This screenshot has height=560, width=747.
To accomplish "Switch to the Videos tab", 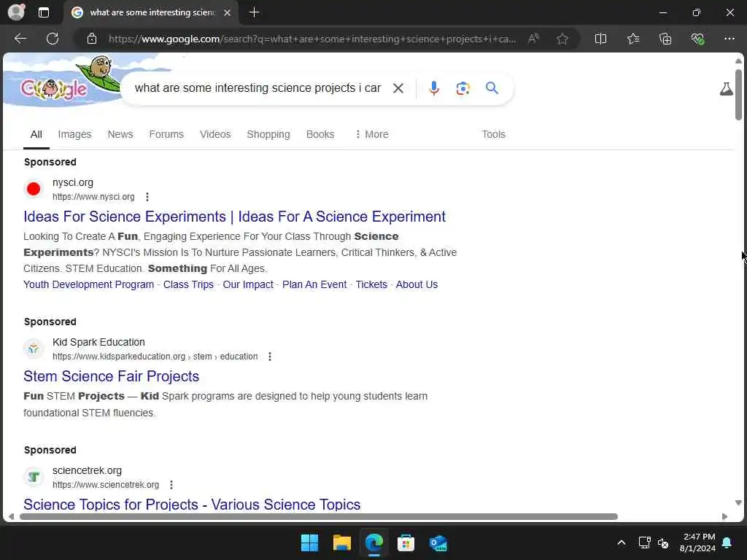I will [x=215, y=134].
